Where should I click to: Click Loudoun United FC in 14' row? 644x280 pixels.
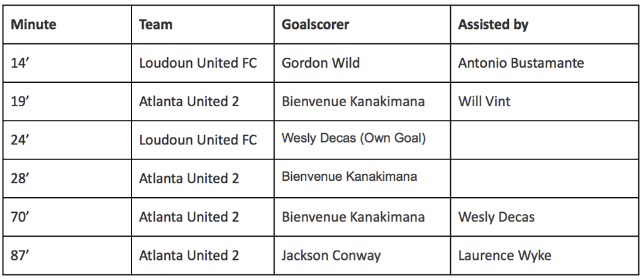(198, 63)
